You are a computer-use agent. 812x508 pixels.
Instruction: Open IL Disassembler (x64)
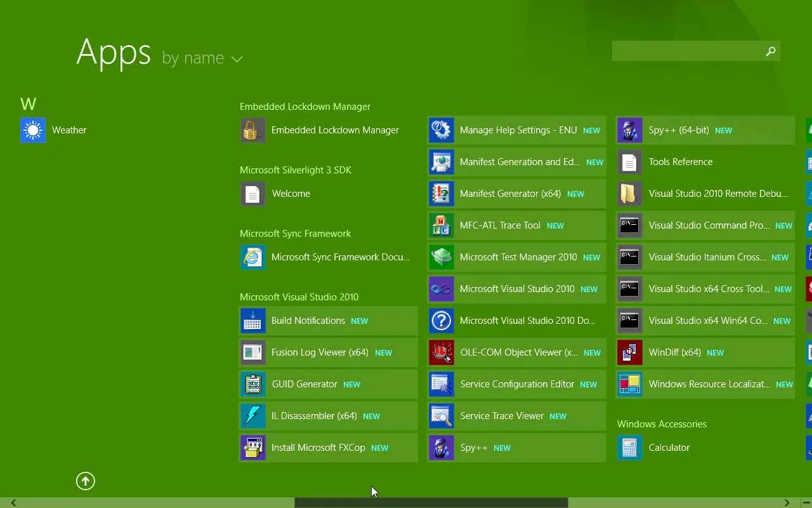pos(328,416)
